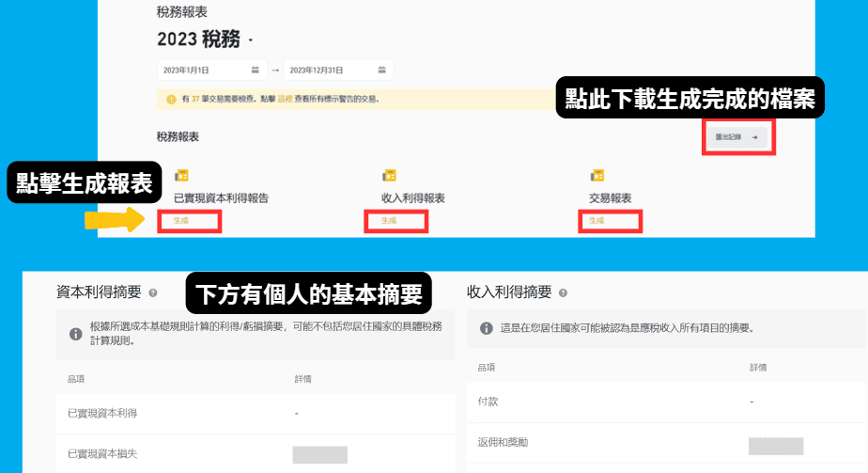Click the info icon in income gains notice
The height and width of the screenshot is (473, 868).
[x=486, y=329]
